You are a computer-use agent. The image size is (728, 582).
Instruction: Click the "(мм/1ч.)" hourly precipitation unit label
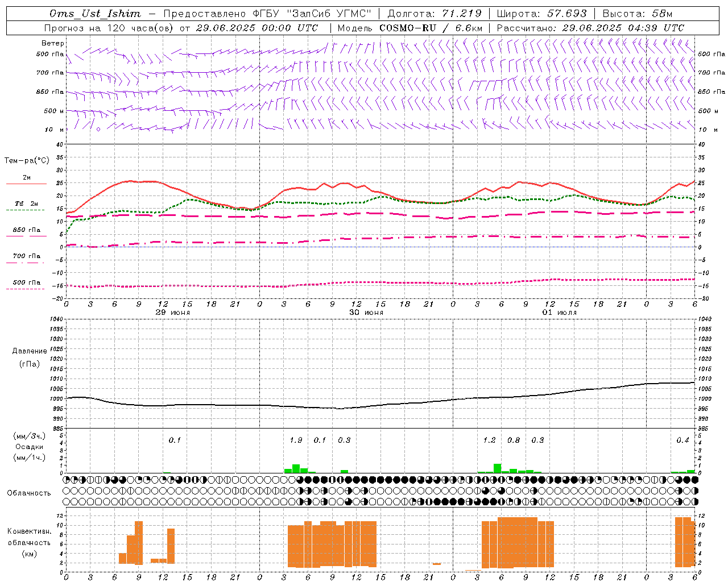pos(30,457)
